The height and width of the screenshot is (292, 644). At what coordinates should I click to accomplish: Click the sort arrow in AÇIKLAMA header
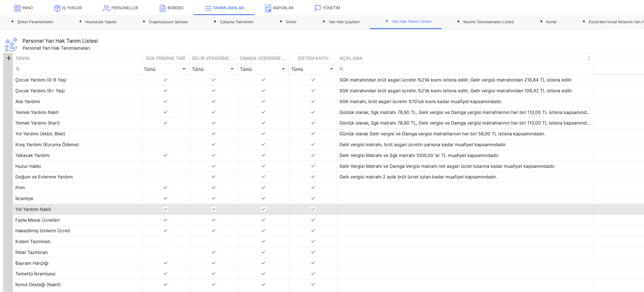pos(589,58)
